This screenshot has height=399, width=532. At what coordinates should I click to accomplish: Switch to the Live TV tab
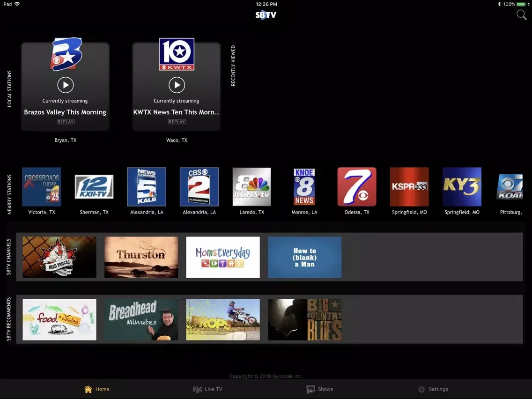click(207, 389)
